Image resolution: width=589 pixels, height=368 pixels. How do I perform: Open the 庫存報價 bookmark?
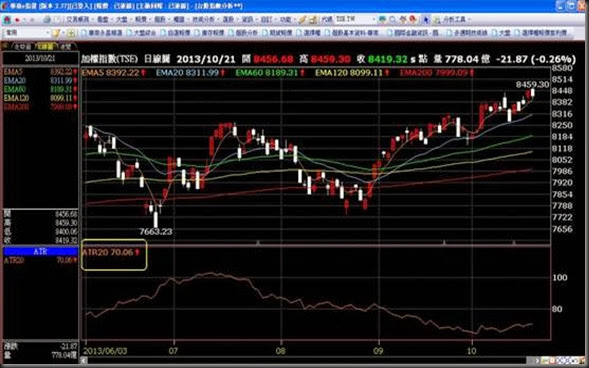pyautogui.click(x=209, y=33)
